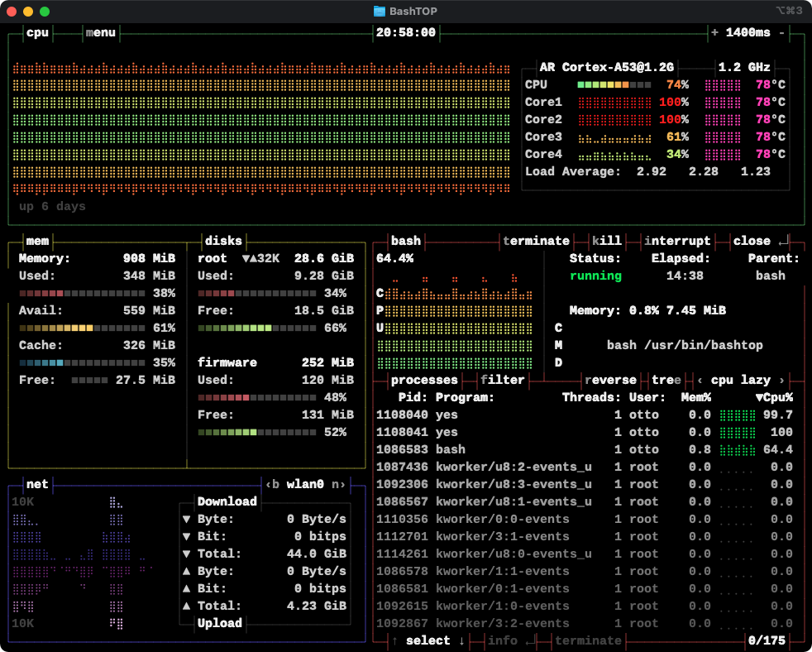
Task: Select the kworker/u8:1-events_u process row
Action: (x=584, y=501)
